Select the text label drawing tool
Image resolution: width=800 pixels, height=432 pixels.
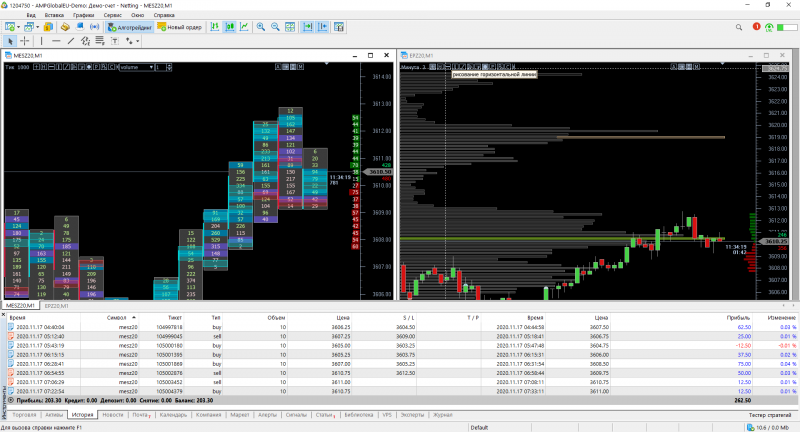click(114, 41)
